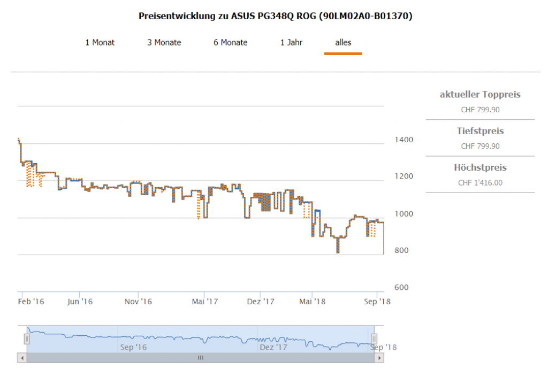
Task: Select the 'alles' tab
Action: (343, 42)
